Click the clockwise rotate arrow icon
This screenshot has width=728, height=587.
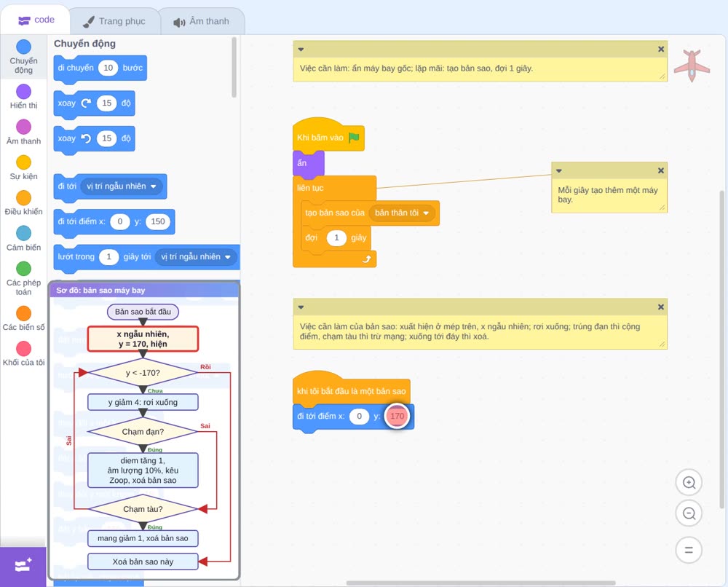(86, 103)
